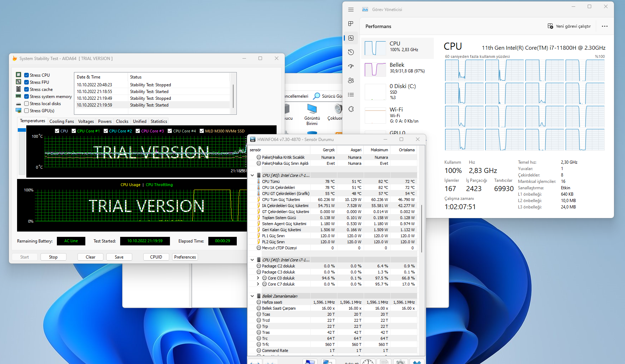The image size is (625, 364).
Task: Click HWiNFO expand columns arrows button
Action: [x=255, y=362]
